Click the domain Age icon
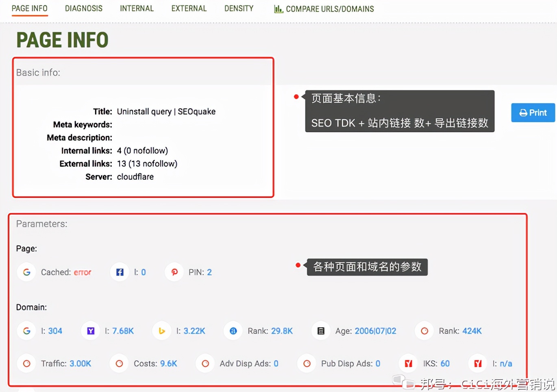This screenshot has width=557, height=392. point(320,331)
